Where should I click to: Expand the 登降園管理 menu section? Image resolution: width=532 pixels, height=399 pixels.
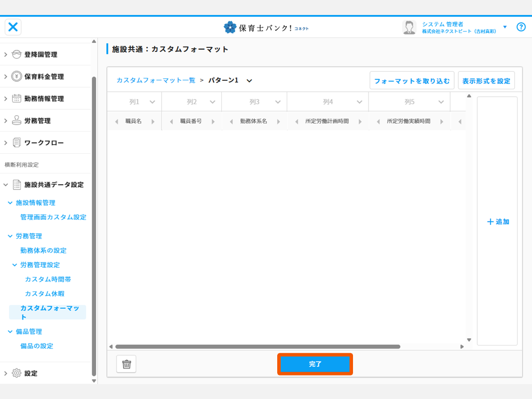(6, 54)
